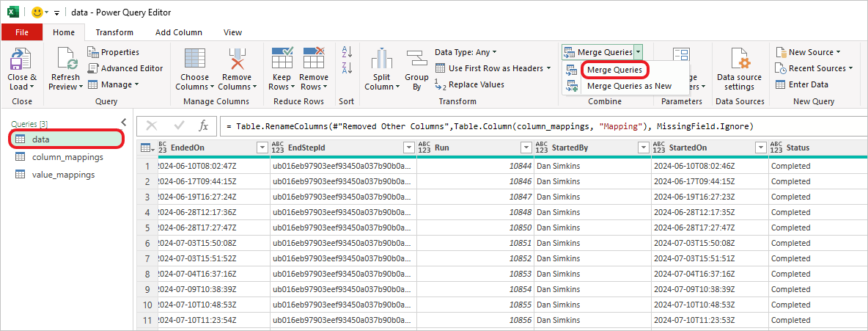Open the EndedOn column filter dropdown
The image size is (868, 331).
262,148
